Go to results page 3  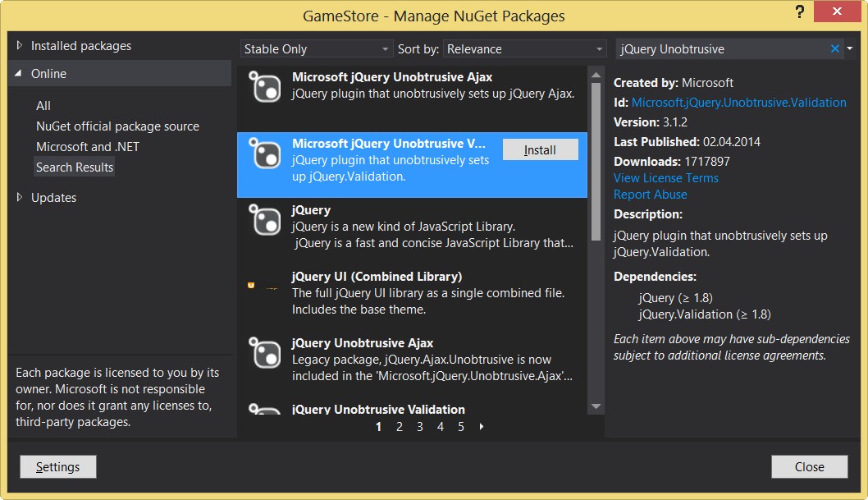tap(419, 427)
